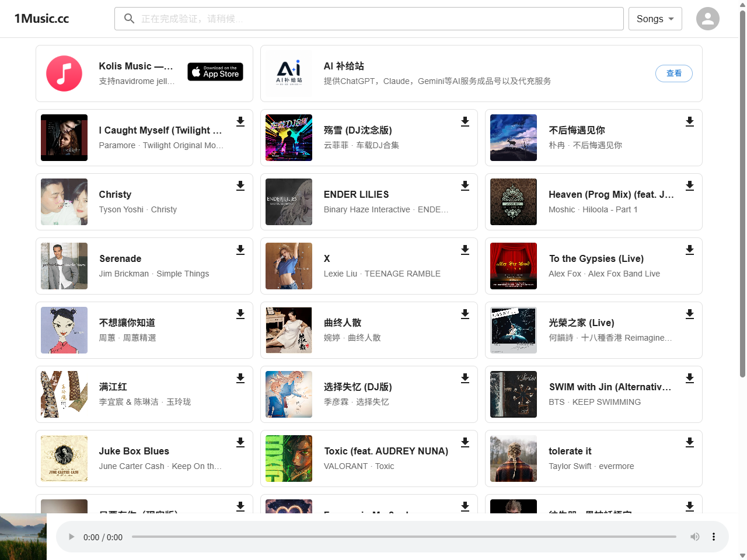Screen dimensions: 747x560
Task: Open Twilight album cover thumbnail
Action: [64, 138]
